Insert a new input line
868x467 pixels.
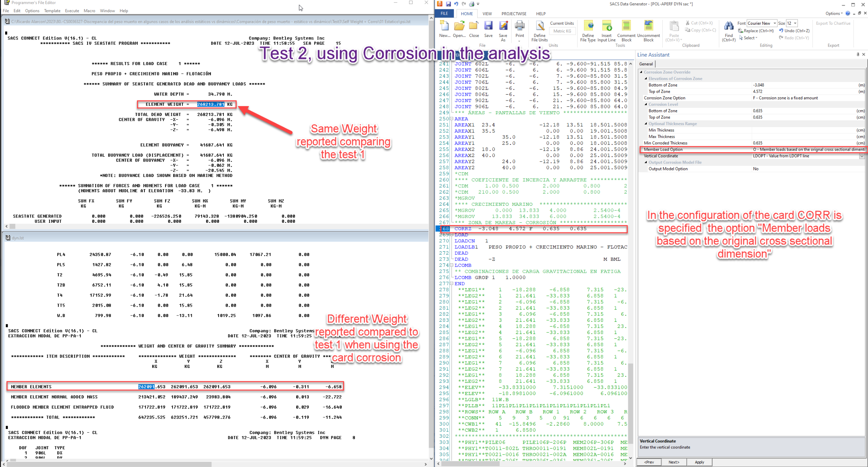pyautogui.click(x=606, y=31)
